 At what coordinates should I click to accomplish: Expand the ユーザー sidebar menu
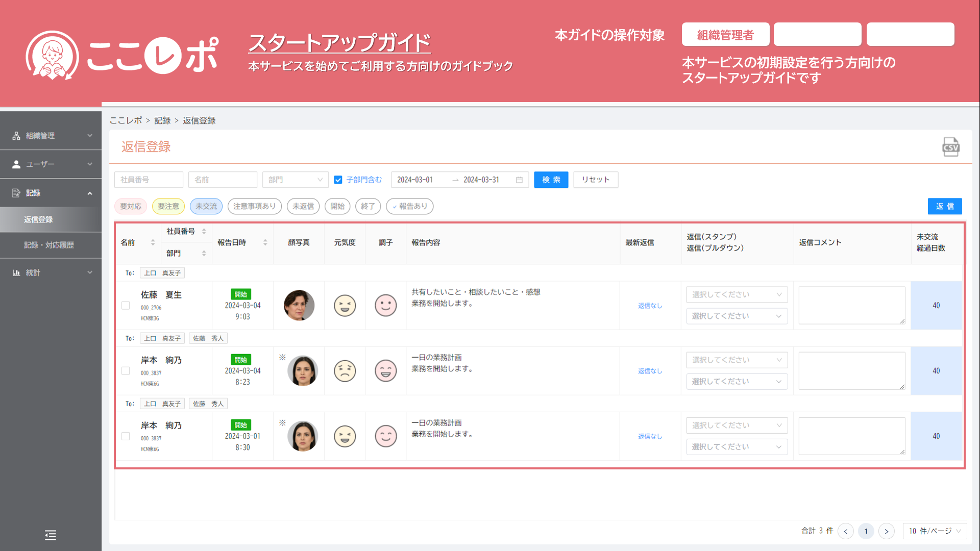pos(51,164)
